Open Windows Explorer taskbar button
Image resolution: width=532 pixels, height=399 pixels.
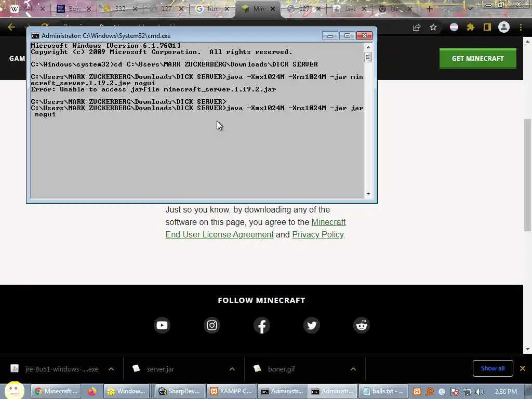click(127, 391)
